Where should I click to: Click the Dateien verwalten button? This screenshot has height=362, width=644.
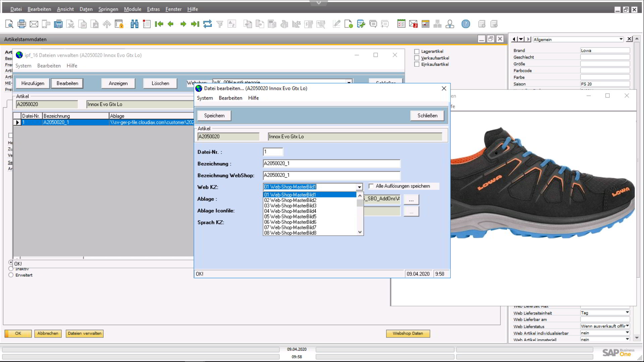tap(85, 334)
